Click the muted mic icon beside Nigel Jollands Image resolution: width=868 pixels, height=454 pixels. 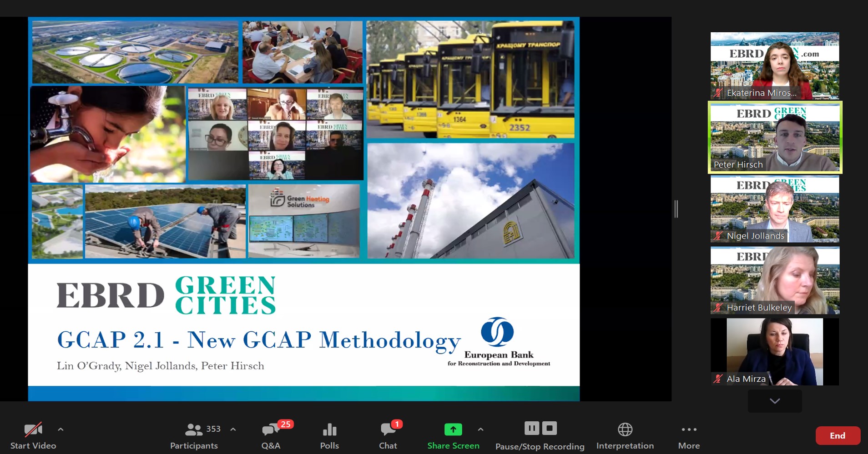click(x=718, y=236)
